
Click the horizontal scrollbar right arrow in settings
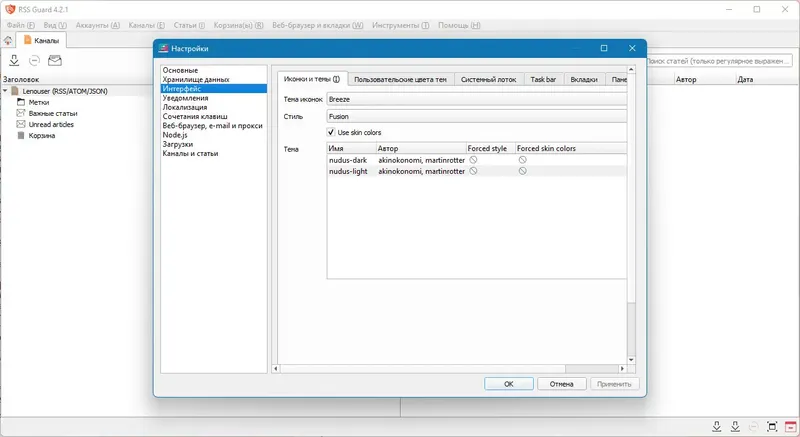tap(622, 368)
